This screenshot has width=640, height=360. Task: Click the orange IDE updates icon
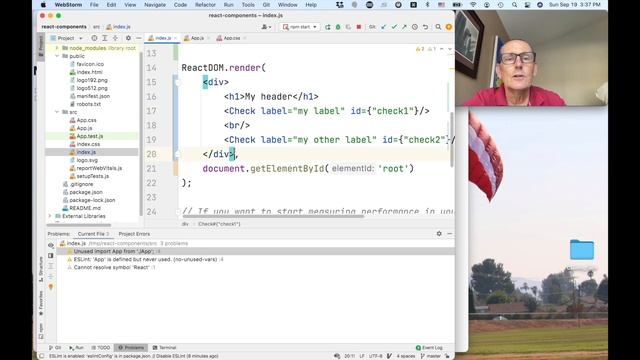[x=449, y=27]
